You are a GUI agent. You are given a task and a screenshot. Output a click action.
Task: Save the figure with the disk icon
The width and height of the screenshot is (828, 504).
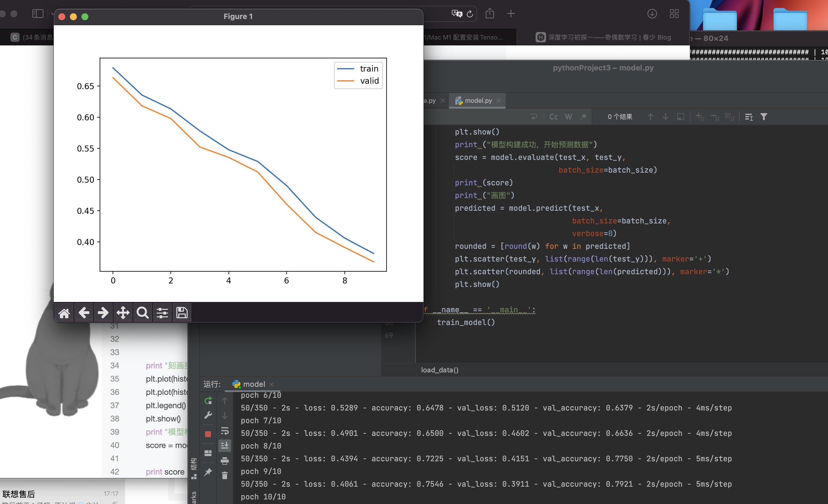pyautogui.click(x=182, y=313)
